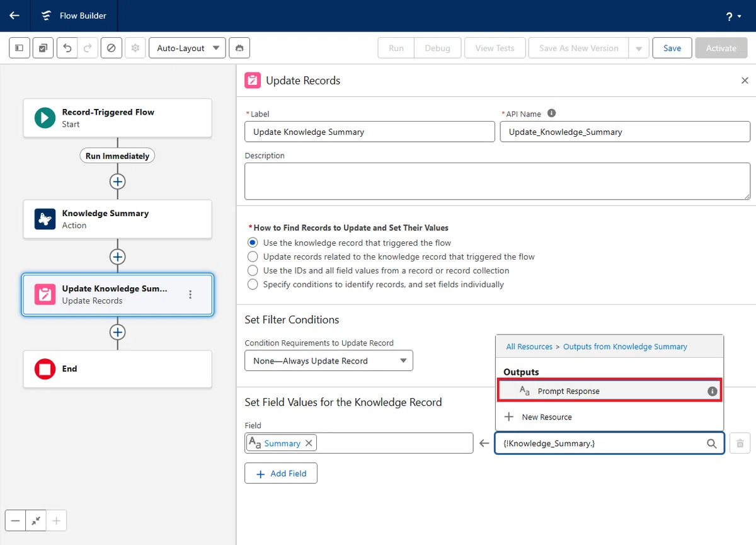Open the Auto-Layout dropdown
This screenshot has height=545, width=756.
tap(187, 48)
